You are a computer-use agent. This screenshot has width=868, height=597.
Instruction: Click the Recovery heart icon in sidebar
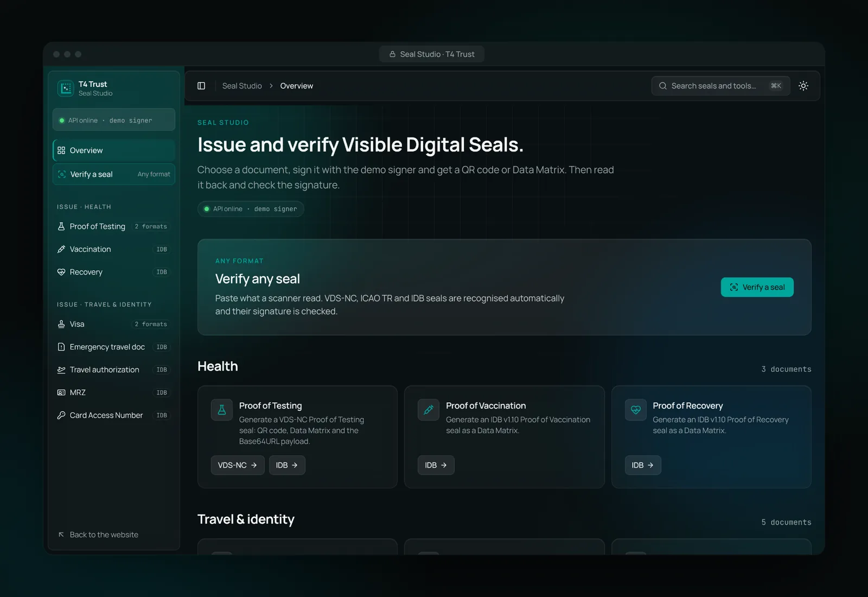[x=61, y=272]
